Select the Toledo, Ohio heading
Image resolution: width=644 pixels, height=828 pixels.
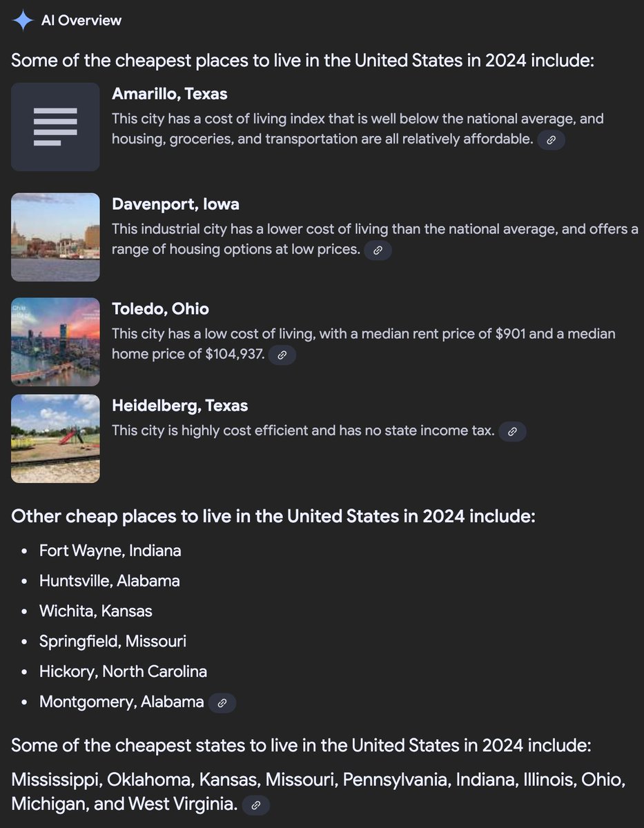[x=160, y=308]
